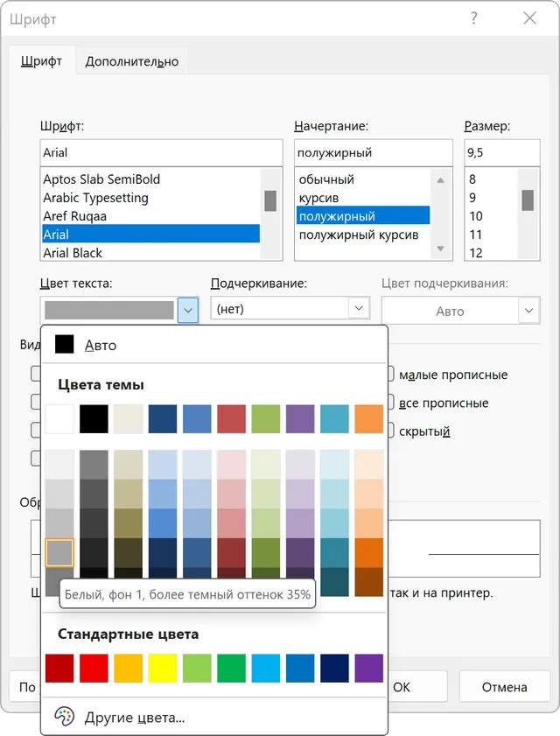Choose orange-gold standard color
Image resolution: width=560 pixels, height=736 pixels.
click(128, 668)
